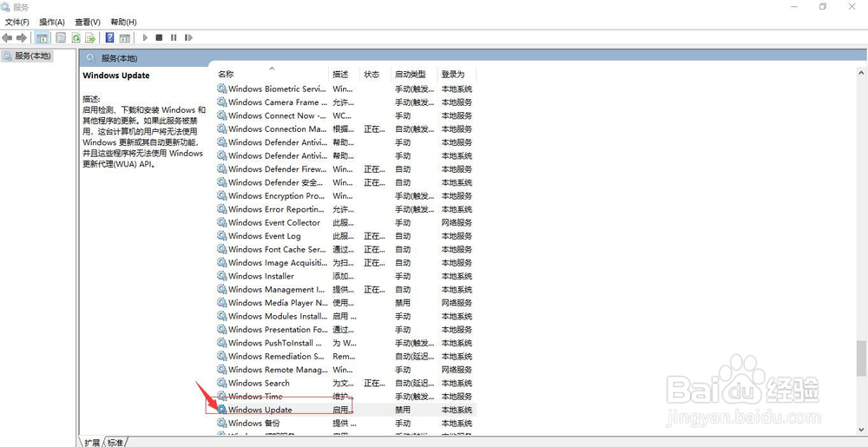Toggle the show/hide action pane icon
The height and width of the screenshot is (447, 868).
124,37
